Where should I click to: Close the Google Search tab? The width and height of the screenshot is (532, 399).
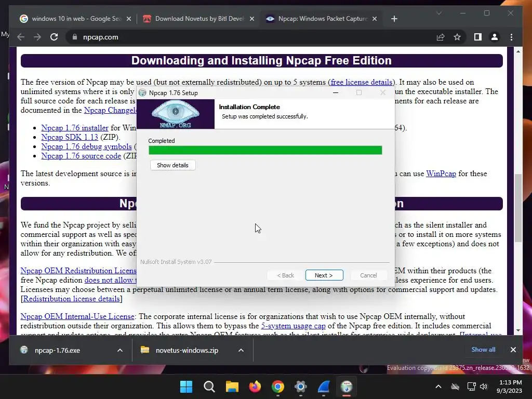coord(129,19)
